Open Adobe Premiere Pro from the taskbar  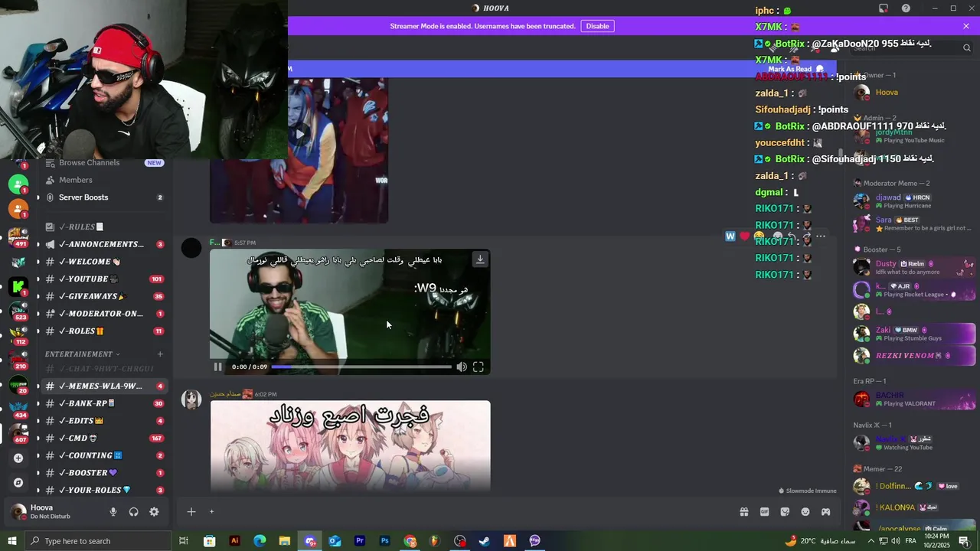point(360,541)
